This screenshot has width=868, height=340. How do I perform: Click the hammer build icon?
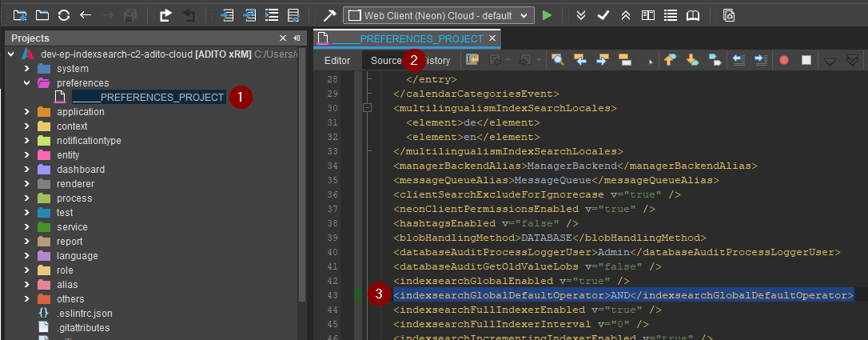coord(330,15)
